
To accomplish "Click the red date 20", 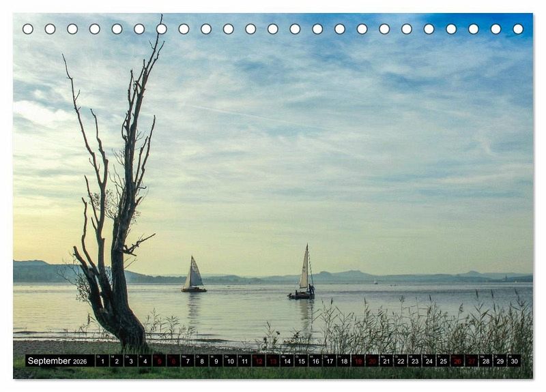I will [372, 361].
